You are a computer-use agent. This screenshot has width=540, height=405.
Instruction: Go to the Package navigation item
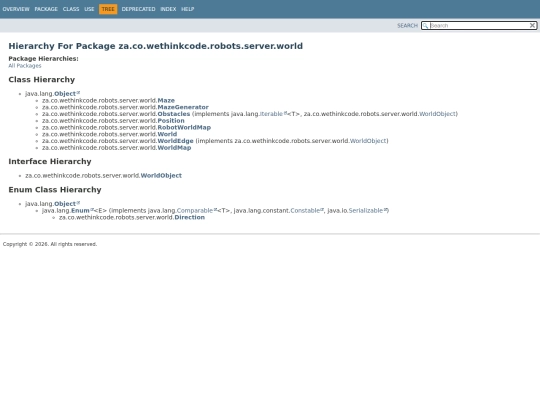pos(46,9)
